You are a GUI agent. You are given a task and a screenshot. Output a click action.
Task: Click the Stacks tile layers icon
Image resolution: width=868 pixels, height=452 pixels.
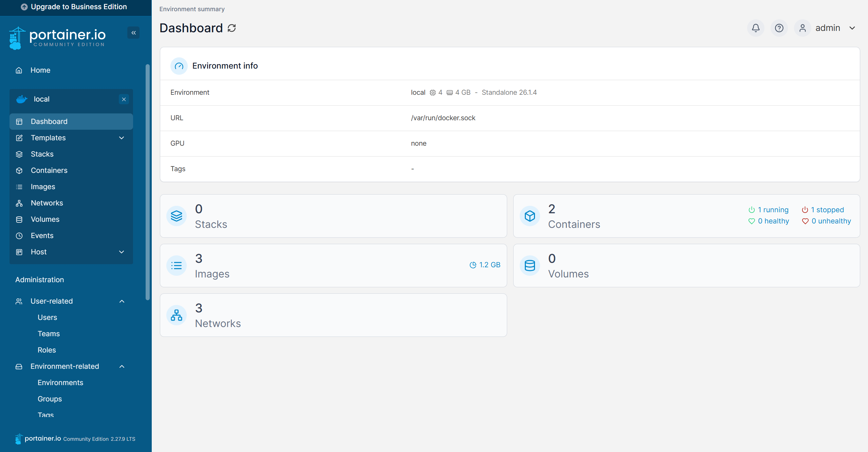click(x=177, y=216)
